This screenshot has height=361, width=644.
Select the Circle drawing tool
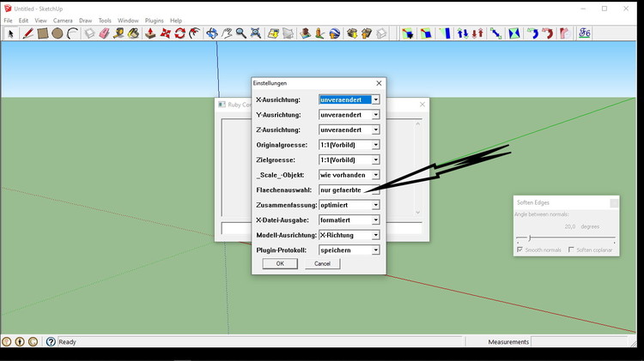[57, 33]
